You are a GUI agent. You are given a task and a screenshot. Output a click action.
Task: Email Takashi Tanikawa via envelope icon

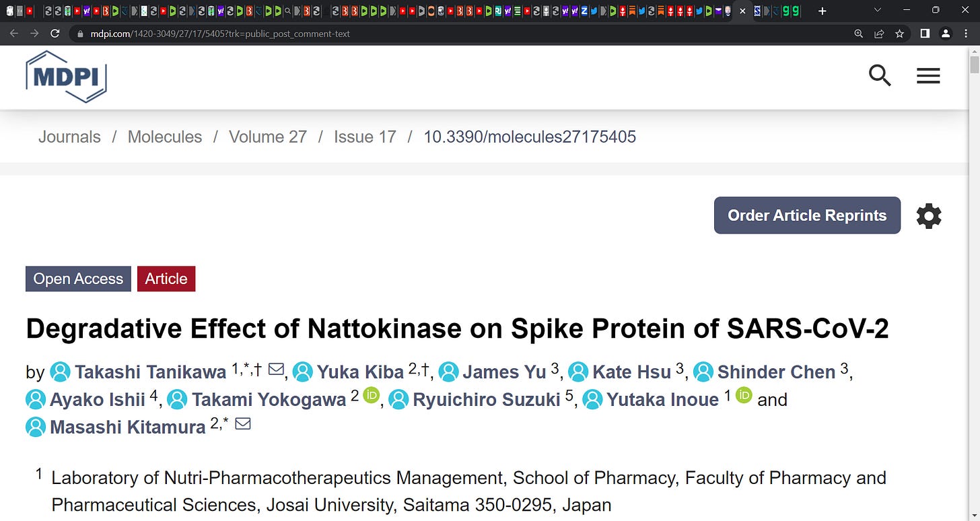click(275, 370)
